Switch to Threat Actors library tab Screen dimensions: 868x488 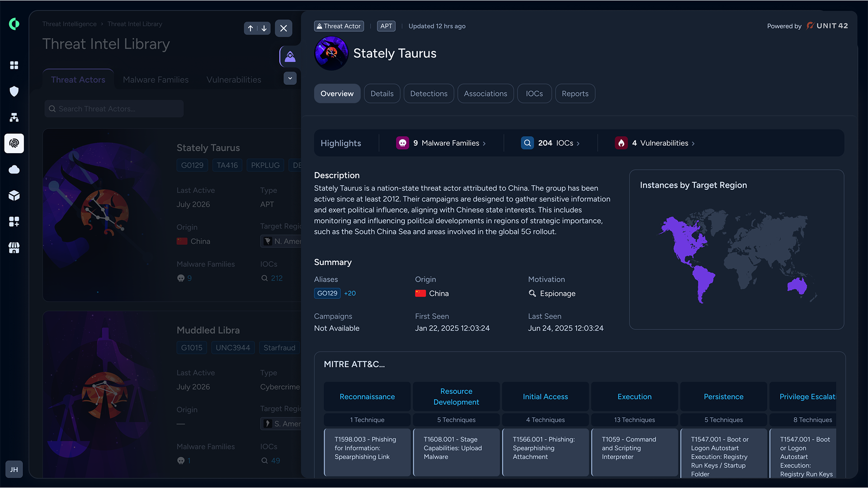(78, 80)
